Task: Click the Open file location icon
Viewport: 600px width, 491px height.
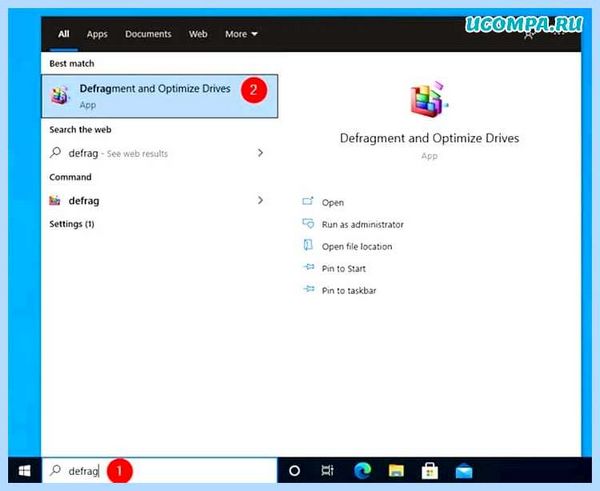Action: pyautogui.click(x=308, y=245)
